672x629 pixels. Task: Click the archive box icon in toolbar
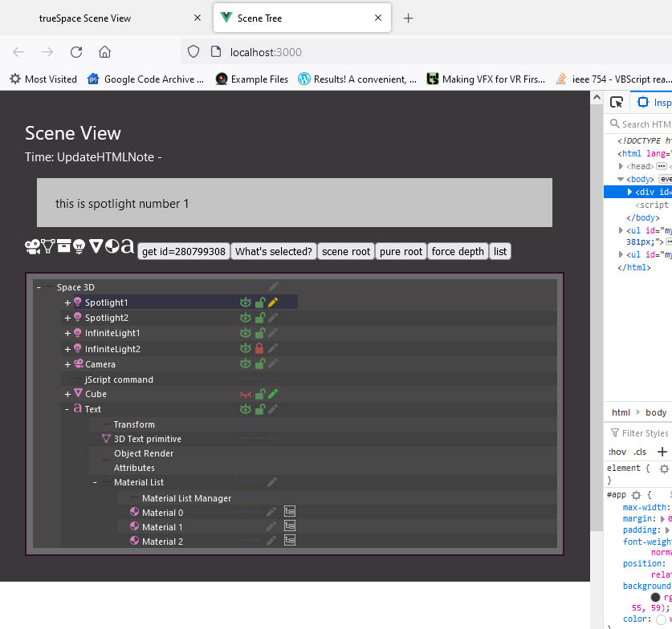(64, 246)
